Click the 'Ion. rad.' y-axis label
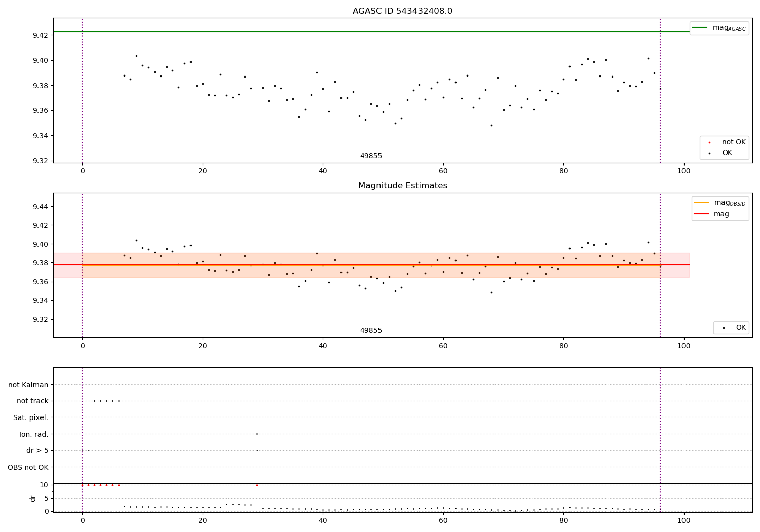Screen dimensions: 760x532 click(x=34, y=434)
